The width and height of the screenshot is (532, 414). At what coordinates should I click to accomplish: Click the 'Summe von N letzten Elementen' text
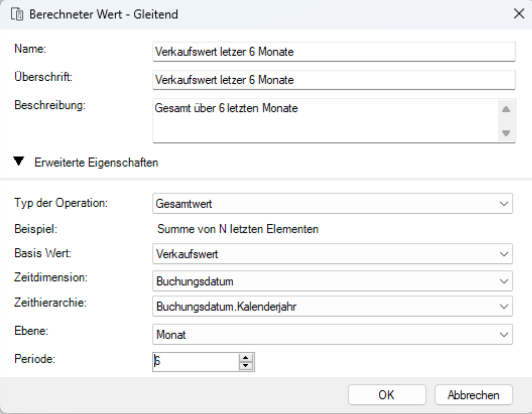point(238,229)
